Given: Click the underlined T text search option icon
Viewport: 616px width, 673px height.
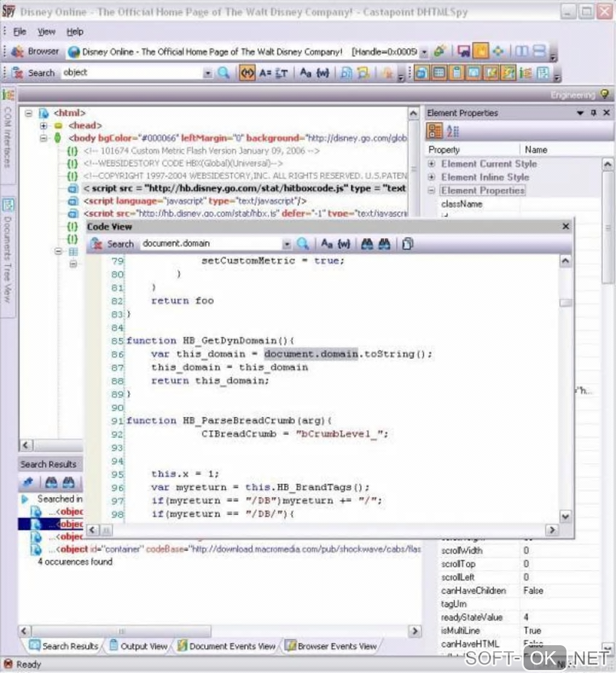Looking at the screenshot, I should pyautogui.click(x=281, y=73).
